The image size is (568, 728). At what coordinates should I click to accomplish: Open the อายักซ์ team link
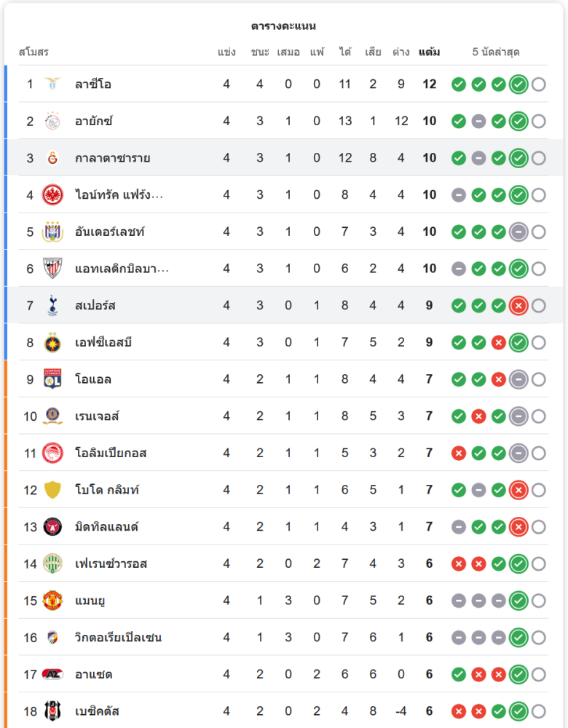pyautogui.click(x=94, y=121)
